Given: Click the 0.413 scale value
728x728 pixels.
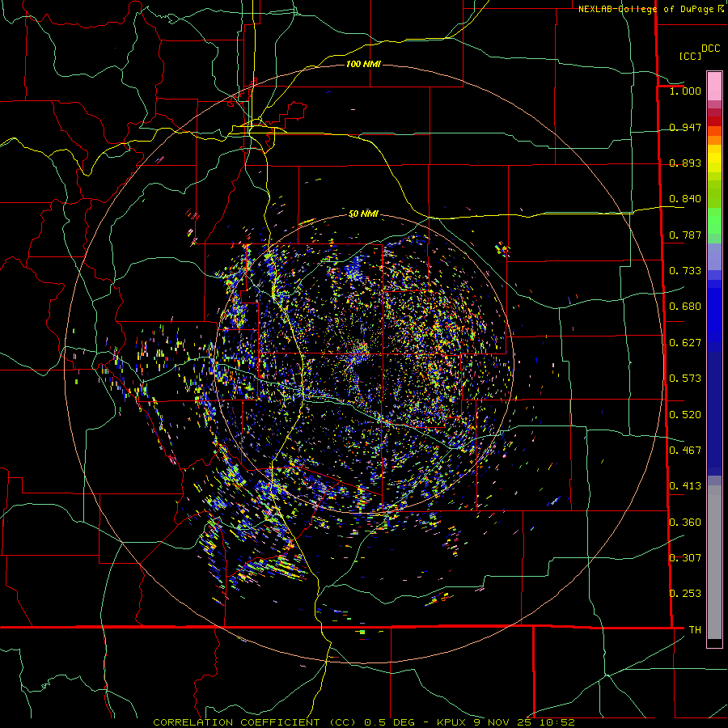Looking at the screenshot, I should [685, 486].
